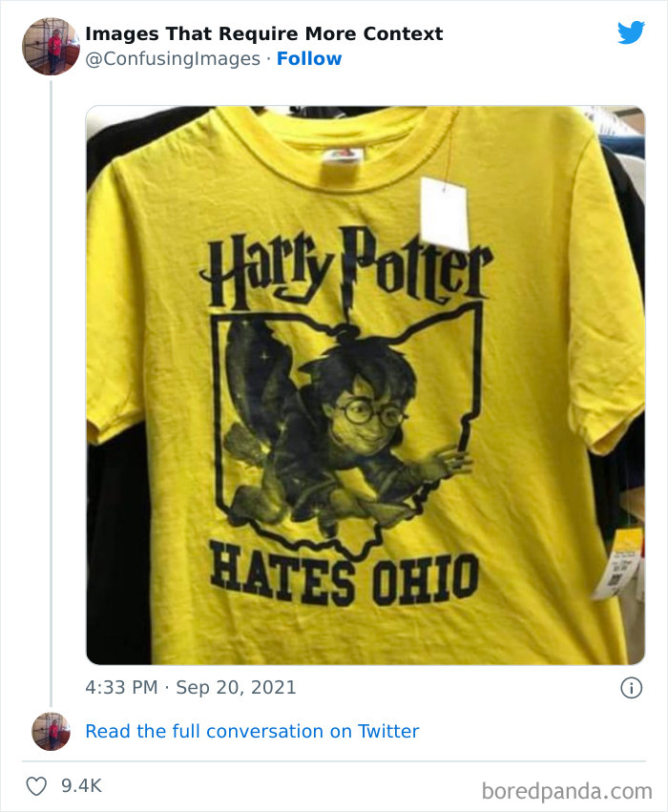Open the Images That Require More Context profile name
This screenshot has height=812, width=668.
(x=264, y=33)
